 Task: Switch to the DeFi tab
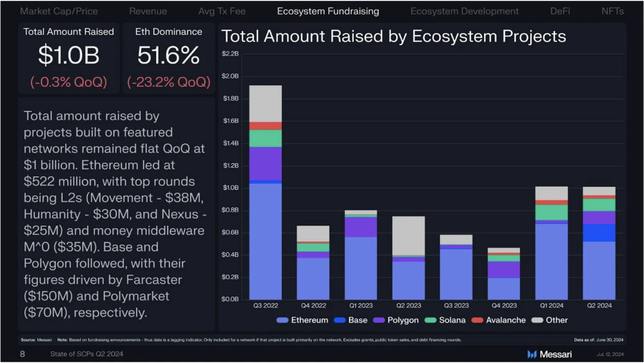(x=560, y=11)
